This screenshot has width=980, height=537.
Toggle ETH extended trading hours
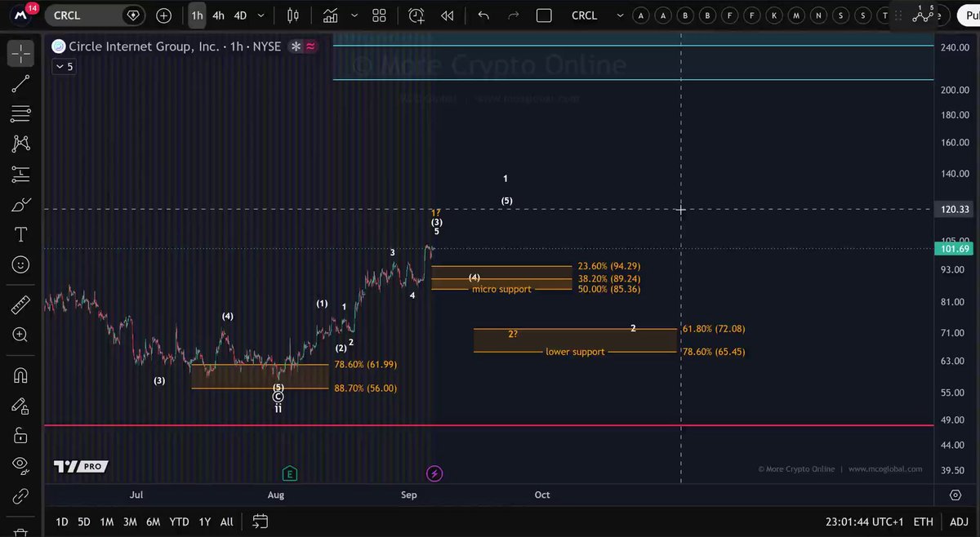pos(923,521)
